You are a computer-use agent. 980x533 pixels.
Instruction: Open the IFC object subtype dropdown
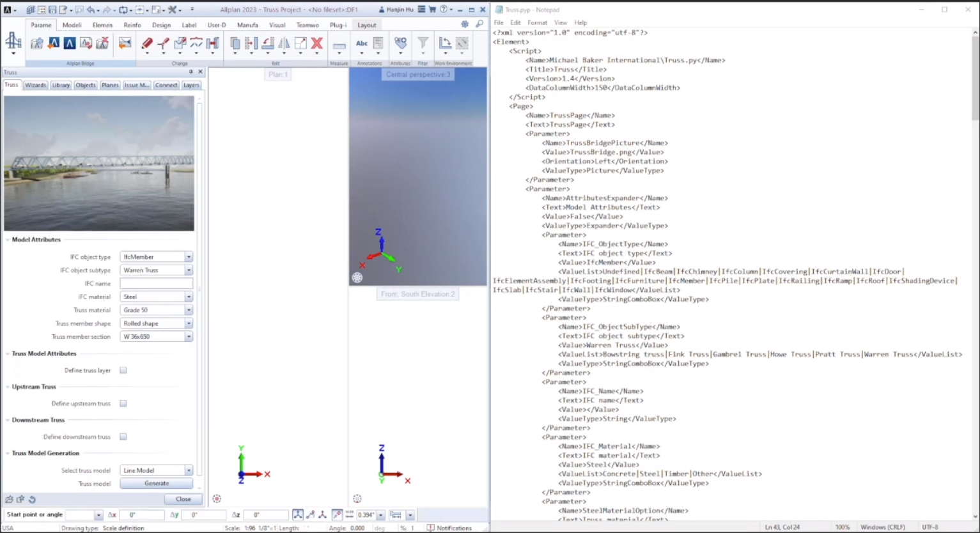[189, 270]
